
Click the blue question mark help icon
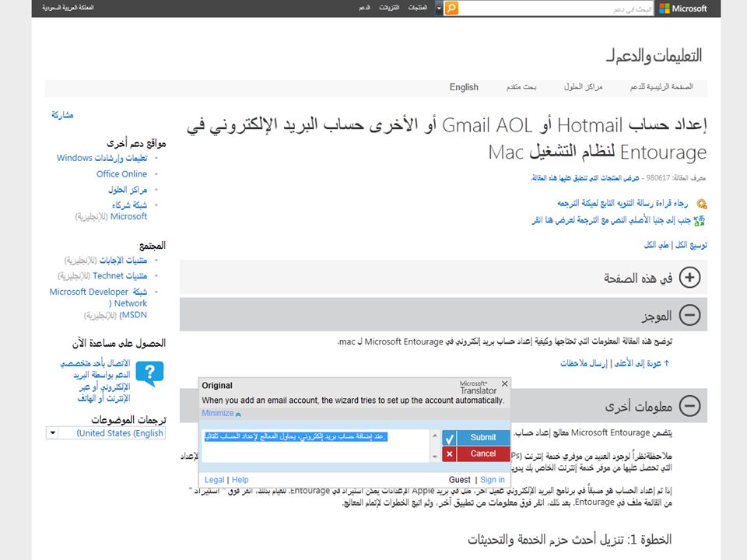[x=149, y=374]
